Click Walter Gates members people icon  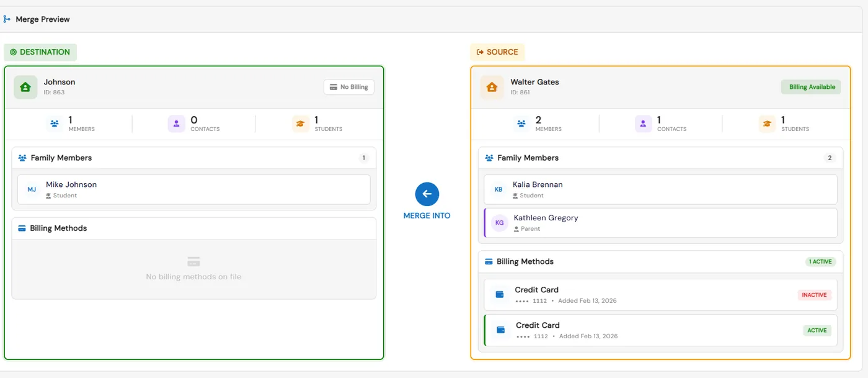[x=522, y=124]
